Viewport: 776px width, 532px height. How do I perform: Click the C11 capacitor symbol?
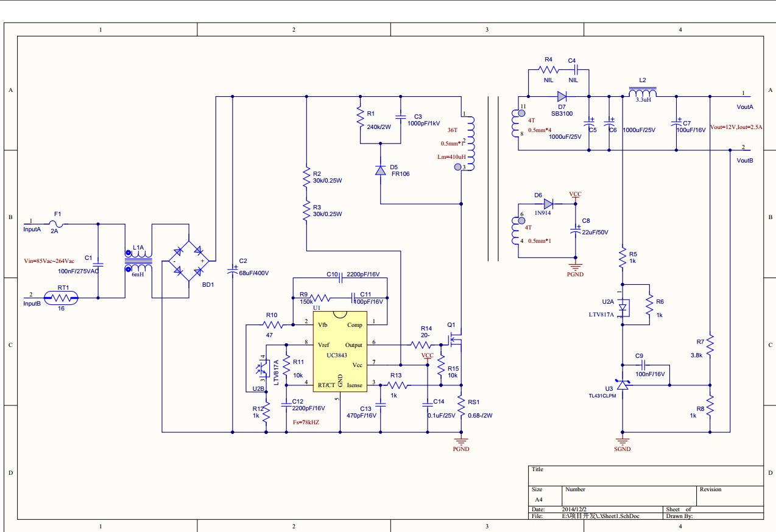pos(354,298)
